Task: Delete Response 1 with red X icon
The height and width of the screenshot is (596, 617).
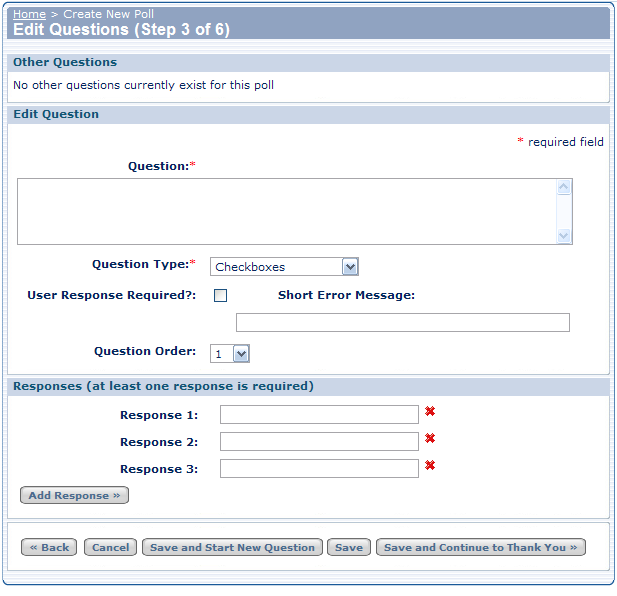Action: click(x=430, y=411)
